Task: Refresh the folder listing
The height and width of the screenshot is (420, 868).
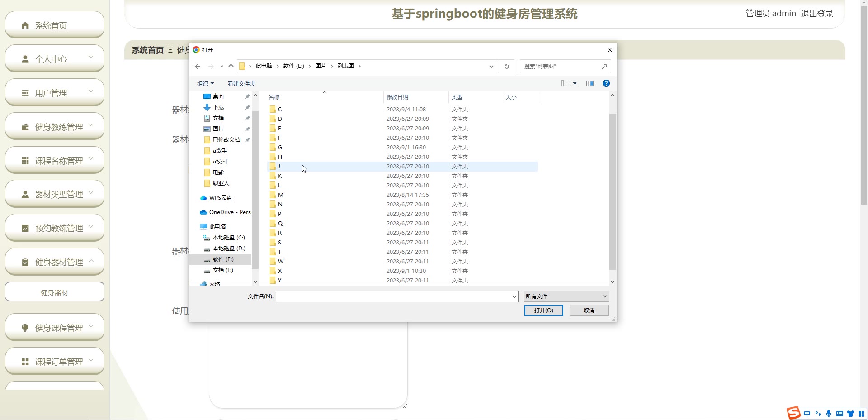Action: click(x=507, y=67)
